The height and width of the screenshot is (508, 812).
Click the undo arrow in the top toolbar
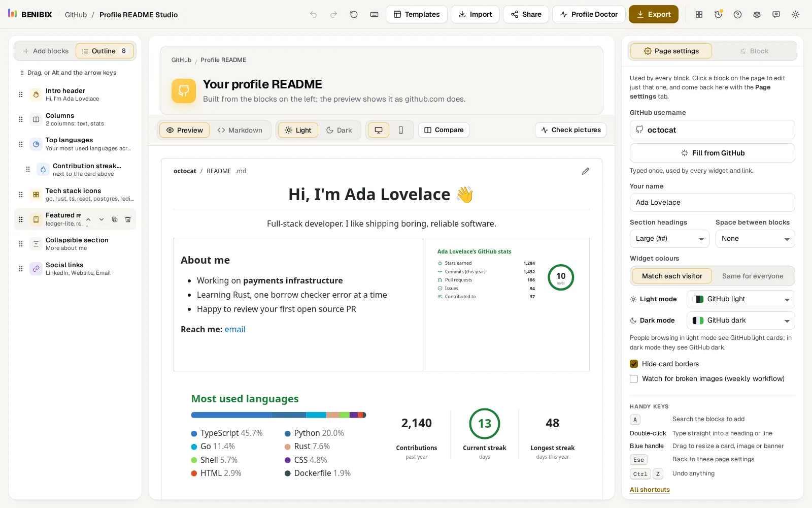314,15
